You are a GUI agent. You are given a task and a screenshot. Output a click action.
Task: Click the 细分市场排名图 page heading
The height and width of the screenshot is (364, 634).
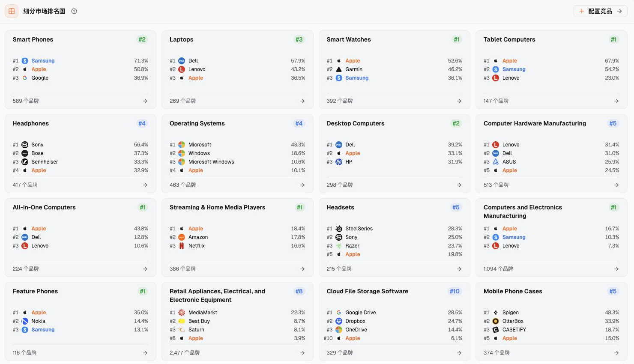(44, 11)
